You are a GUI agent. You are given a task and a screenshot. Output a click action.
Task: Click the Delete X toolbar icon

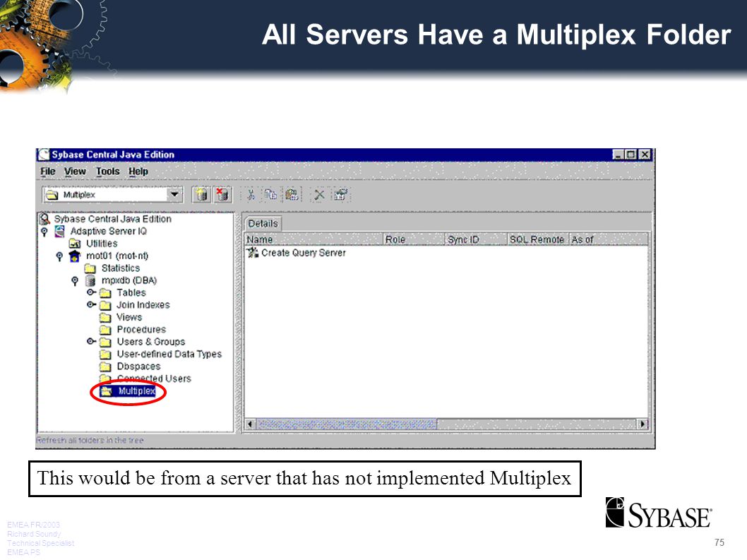pyautogui.click(x=319, y=194)
